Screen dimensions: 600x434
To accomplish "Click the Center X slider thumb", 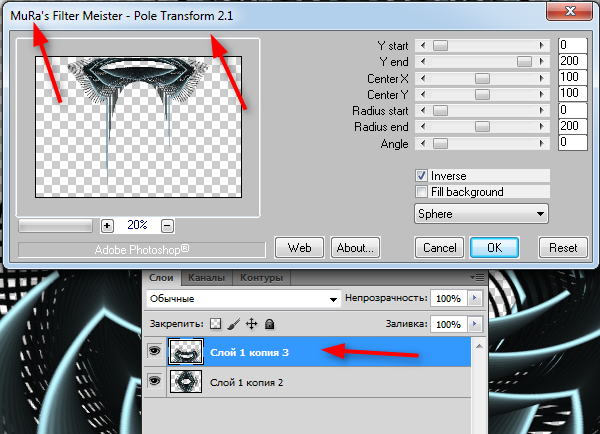I will coord(482,78).
